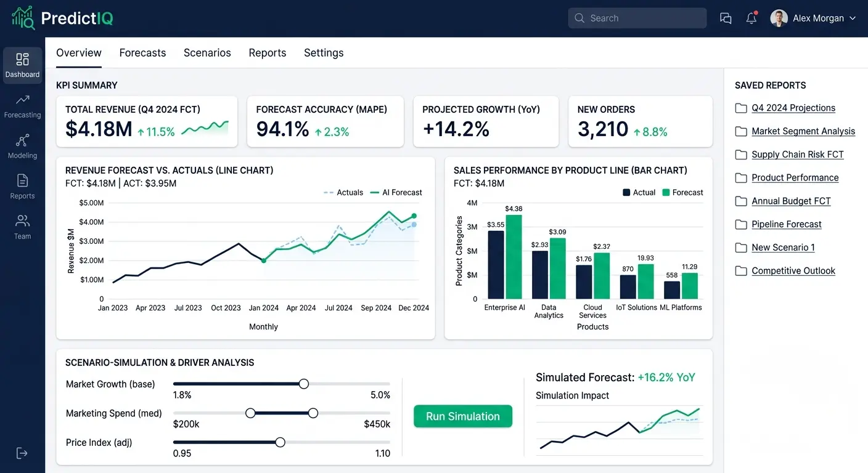The width and height of the screenshot is (868, 473).
Task: Switch to the Forecasts tab
Action: click(142, 53)
